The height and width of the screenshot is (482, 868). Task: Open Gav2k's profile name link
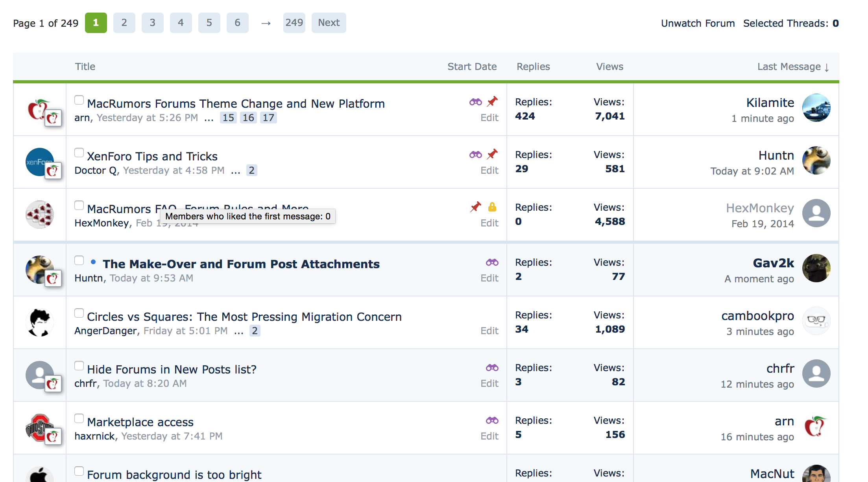point(774,263)
